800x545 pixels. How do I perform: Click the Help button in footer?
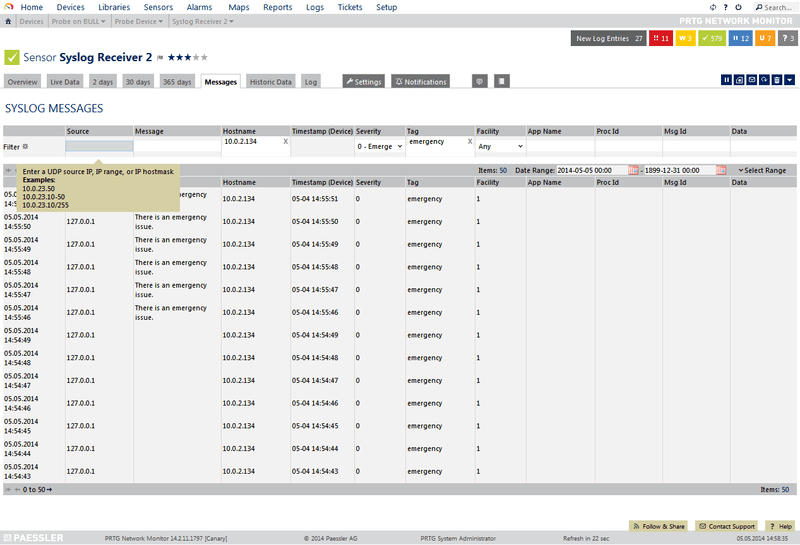pyautogui.click(x=781, y=526)
